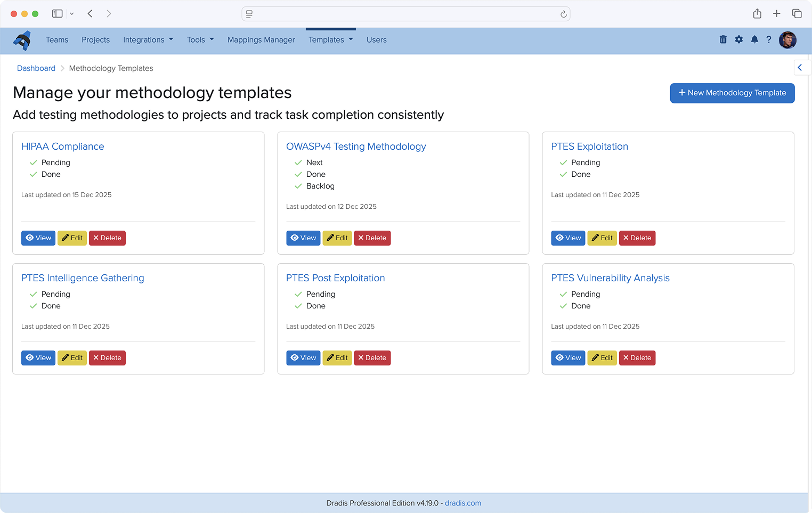This screenshot has height=513, width=812.
Task: Open the settings gear icon
Action: [739, 39]
